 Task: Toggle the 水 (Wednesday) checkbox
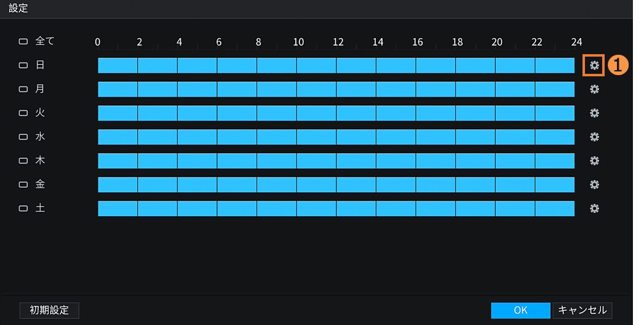pyautogui.click(x=23, y=137)
